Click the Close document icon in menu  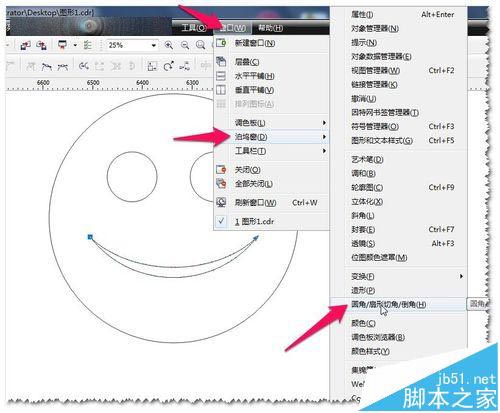coord(221,170)
